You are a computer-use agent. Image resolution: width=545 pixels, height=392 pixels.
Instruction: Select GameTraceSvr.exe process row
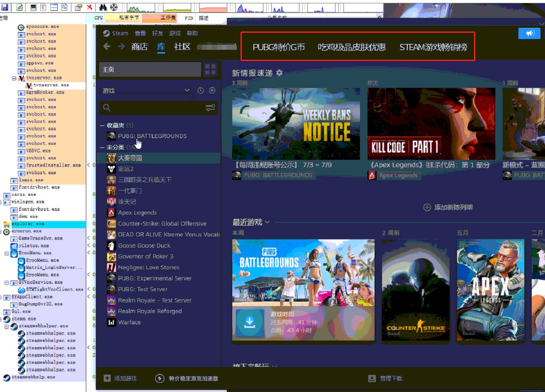click(x=41, y=238)
